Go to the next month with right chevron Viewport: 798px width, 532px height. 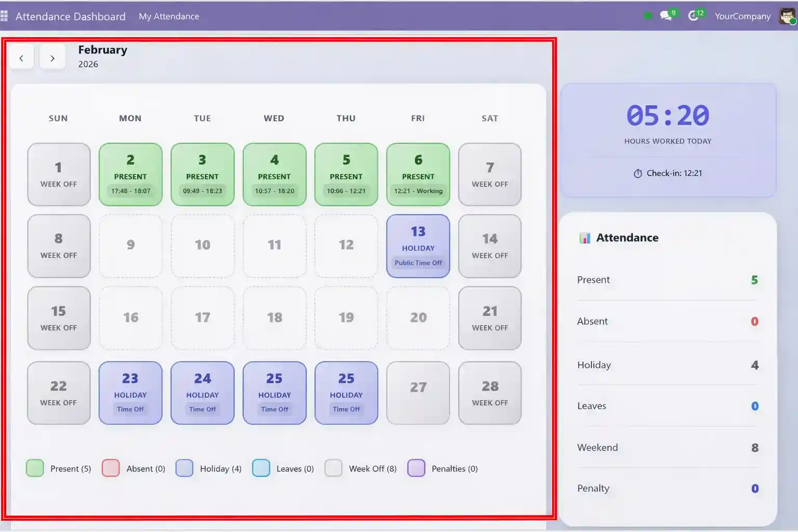(x=52, y=58)
